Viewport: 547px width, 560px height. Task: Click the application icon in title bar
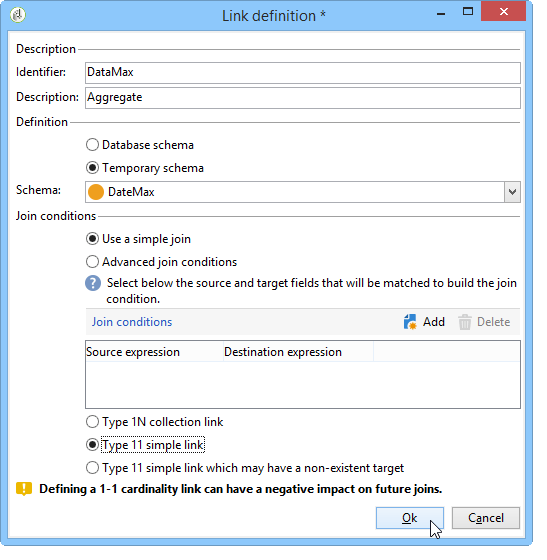17,15
